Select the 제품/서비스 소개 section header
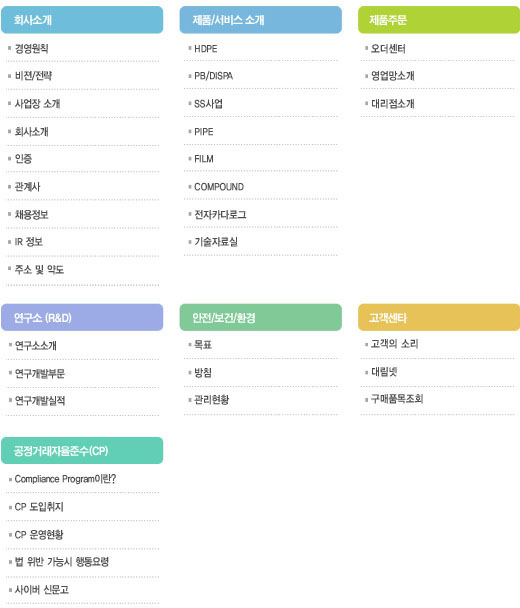This screenshot has width=520, height=608. click(x=261, y=20)
